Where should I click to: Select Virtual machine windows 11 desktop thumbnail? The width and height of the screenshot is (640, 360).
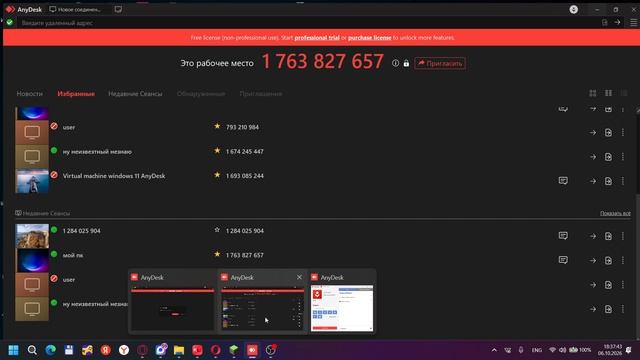tap(32, 181)
